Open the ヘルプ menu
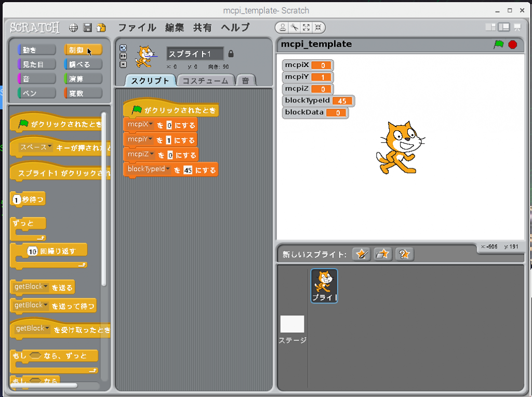The height and width of the screenshot is (397, 532). [x=235, y=28]
